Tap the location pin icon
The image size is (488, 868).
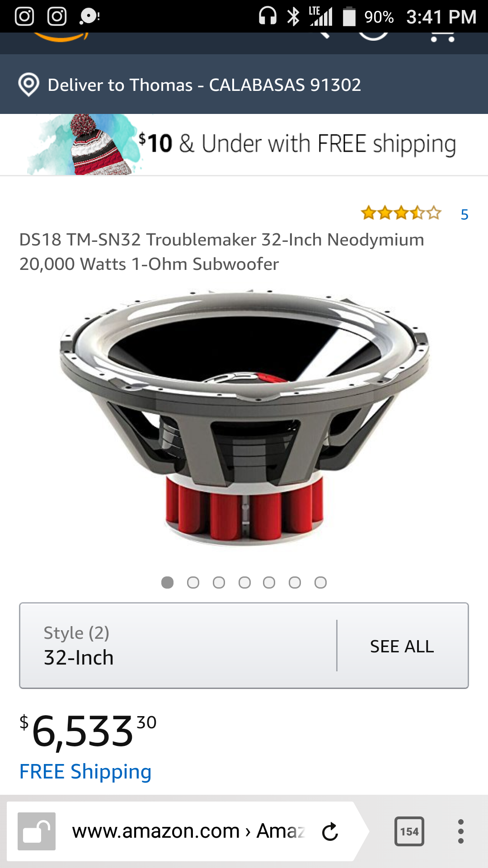point(29,85)
